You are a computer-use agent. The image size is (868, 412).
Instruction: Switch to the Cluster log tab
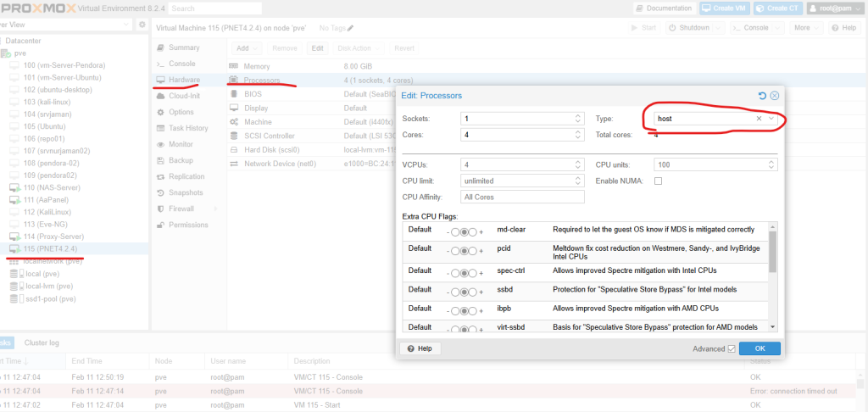pyautogui.click(x=41, y=342)
